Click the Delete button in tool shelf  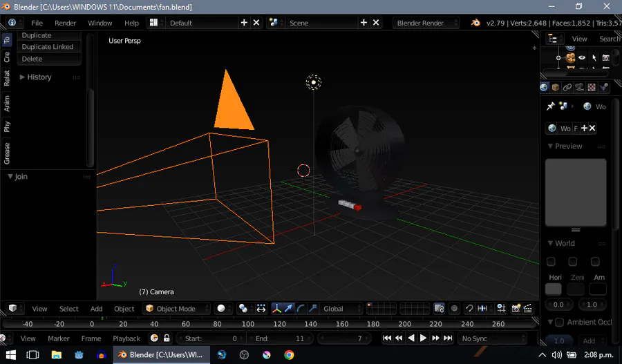click(49, 59)
